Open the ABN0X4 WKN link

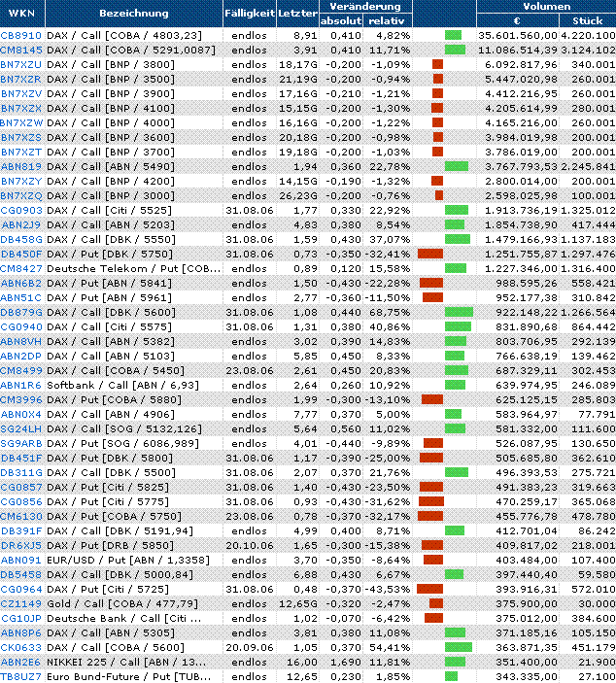[21, 415]
